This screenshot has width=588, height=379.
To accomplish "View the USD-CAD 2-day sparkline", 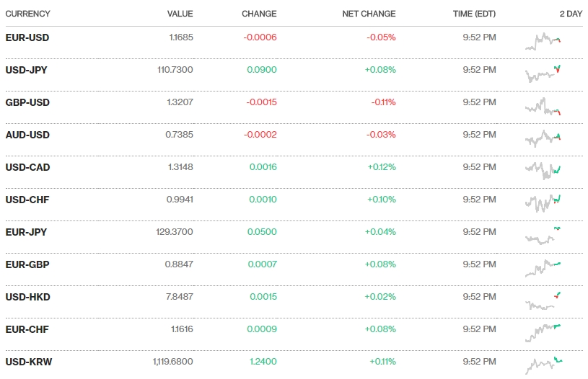I will [543, 171].
